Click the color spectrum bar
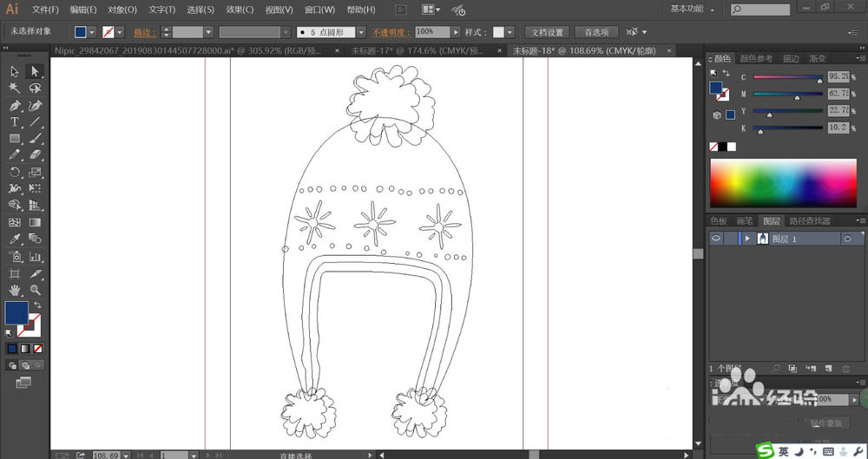868x459 pixels. click(783, 183)
